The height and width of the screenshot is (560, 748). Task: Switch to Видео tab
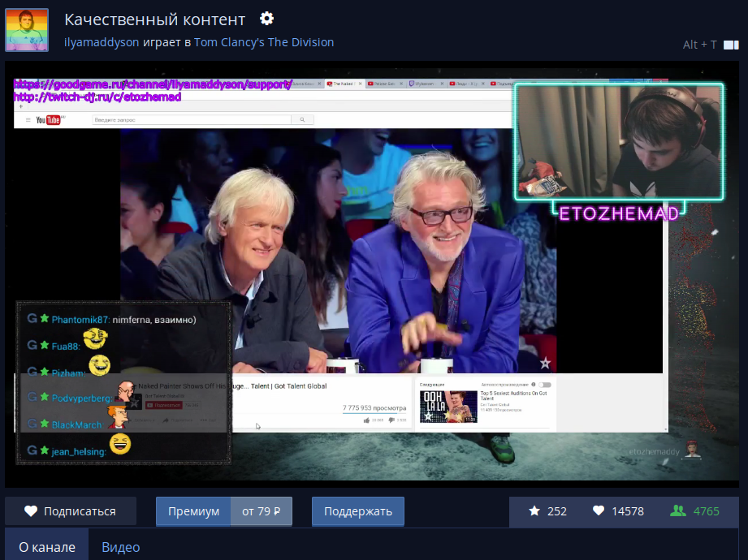[121, 547]
